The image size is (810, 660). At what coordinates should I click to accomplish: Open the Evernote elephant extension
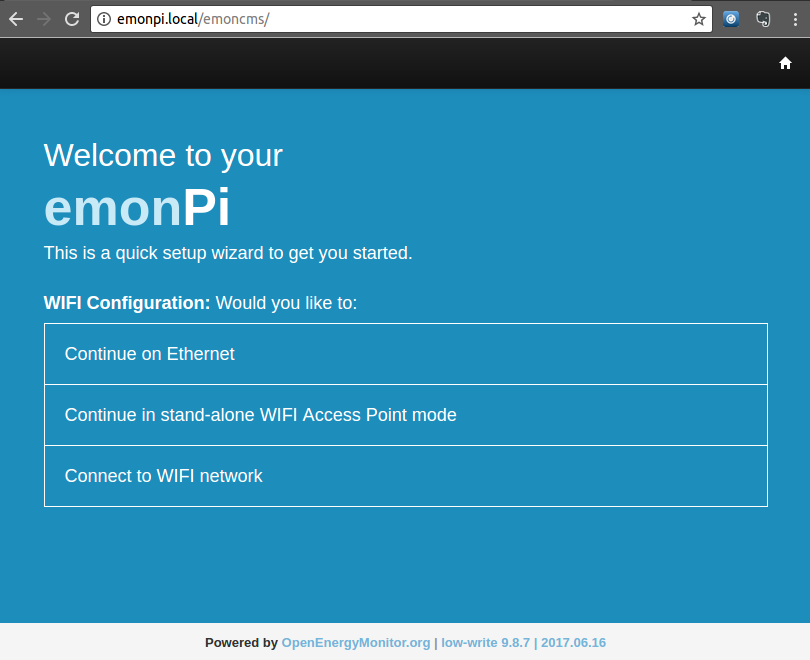[763, 20]
